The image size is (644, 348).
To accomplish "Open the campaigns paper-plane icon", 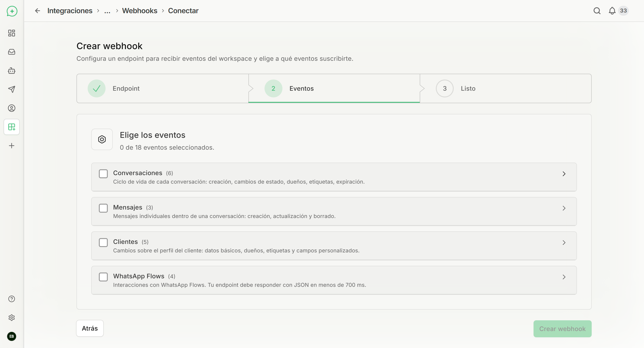I will [11, 89].
